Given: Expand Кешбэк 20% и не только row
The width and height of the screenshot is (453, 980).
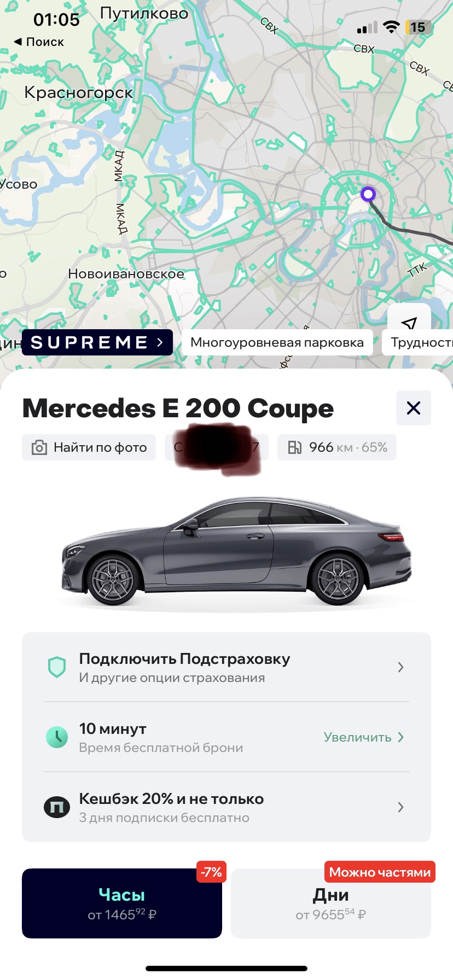Looking at the screenshot, I should click(x=226, y=807).
